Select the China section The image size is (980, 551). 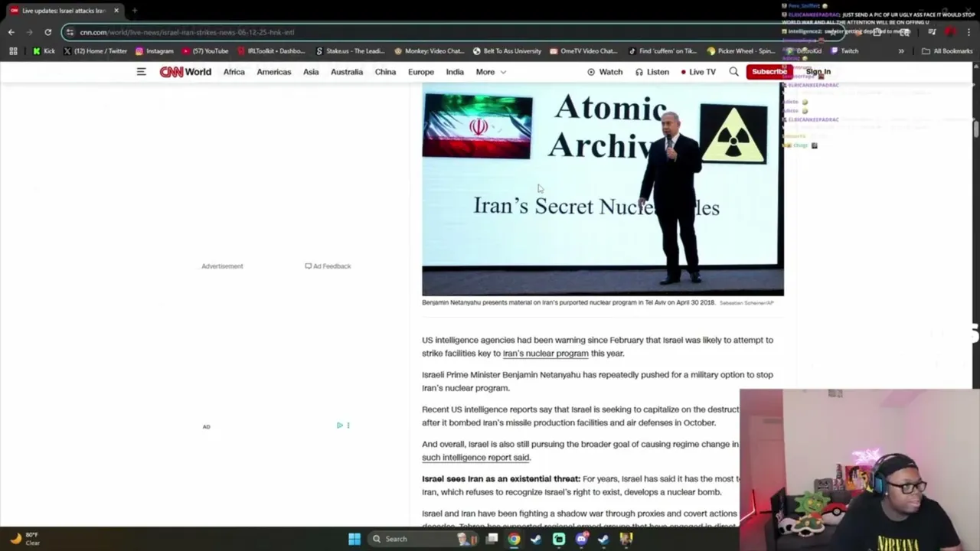click(x=385, y=72)
